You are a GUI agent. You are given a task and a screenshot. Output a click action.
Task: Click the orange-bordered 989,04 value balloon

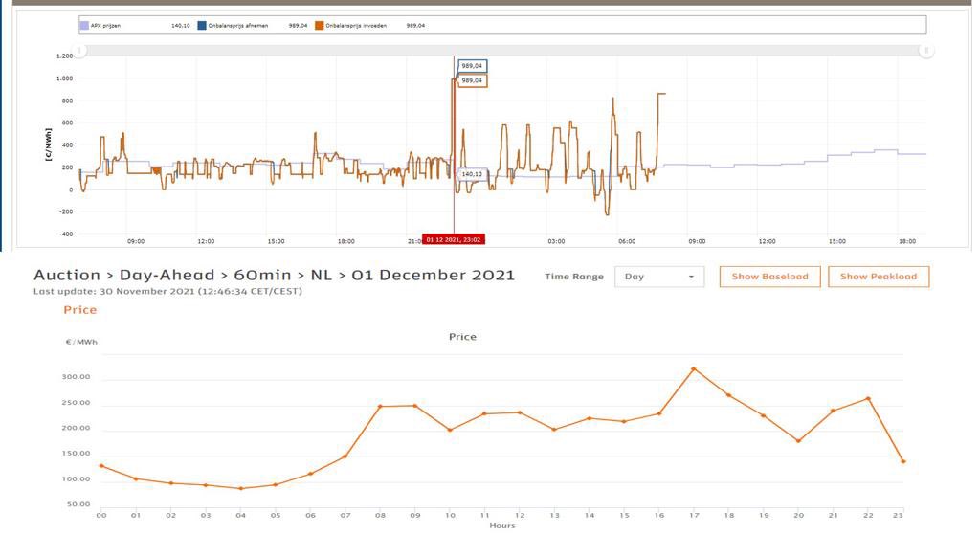tap(473, 80)
